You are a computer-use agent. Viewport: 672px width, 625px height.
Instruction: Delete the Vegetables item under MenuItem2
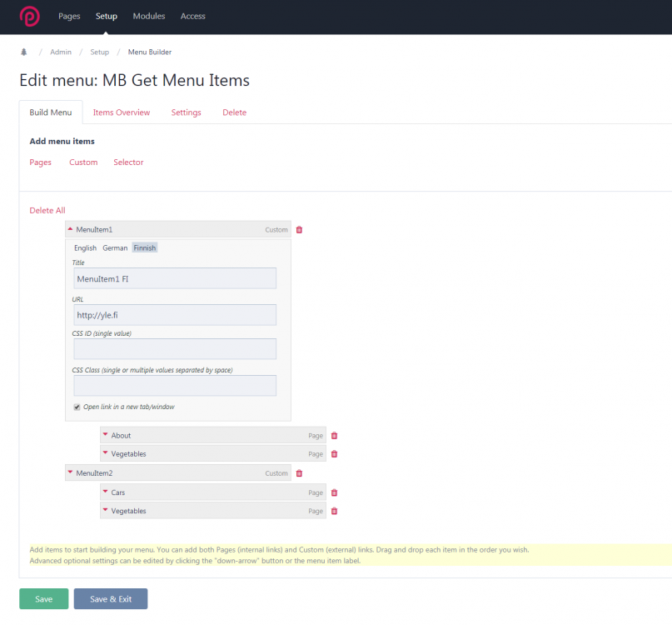(334, 511)
